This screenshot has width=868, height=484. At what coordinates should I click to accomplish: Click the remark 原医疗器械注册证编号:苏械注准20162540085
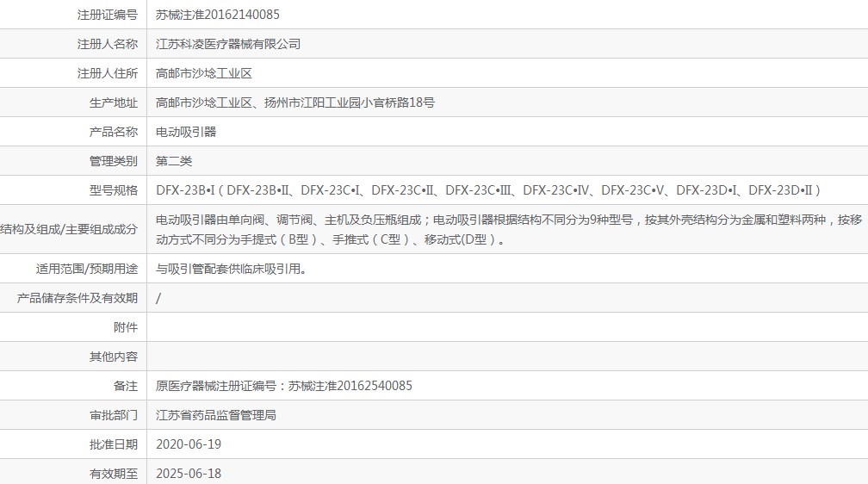[x=284, y=386]
